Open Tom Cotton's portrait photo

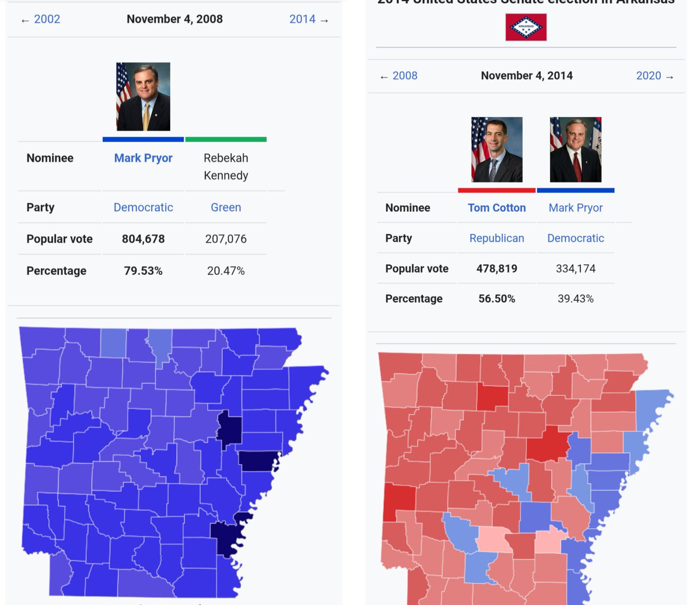497,150
